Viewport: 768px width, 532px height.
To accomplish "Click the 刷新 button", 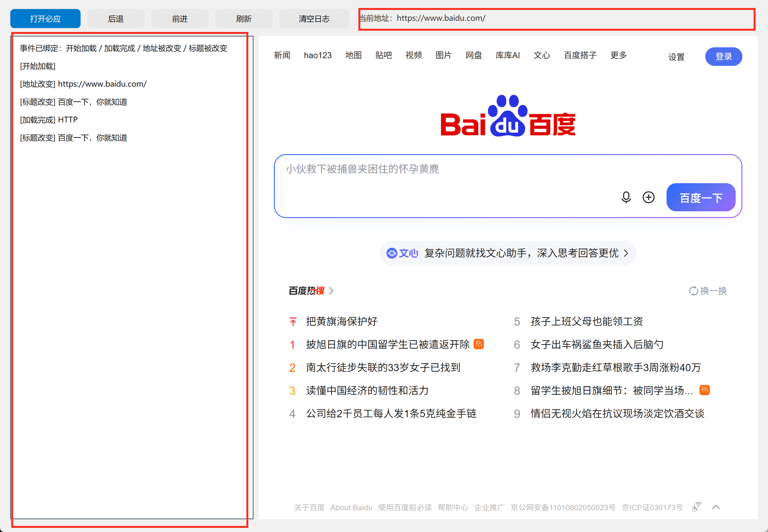I will (244, 19).
